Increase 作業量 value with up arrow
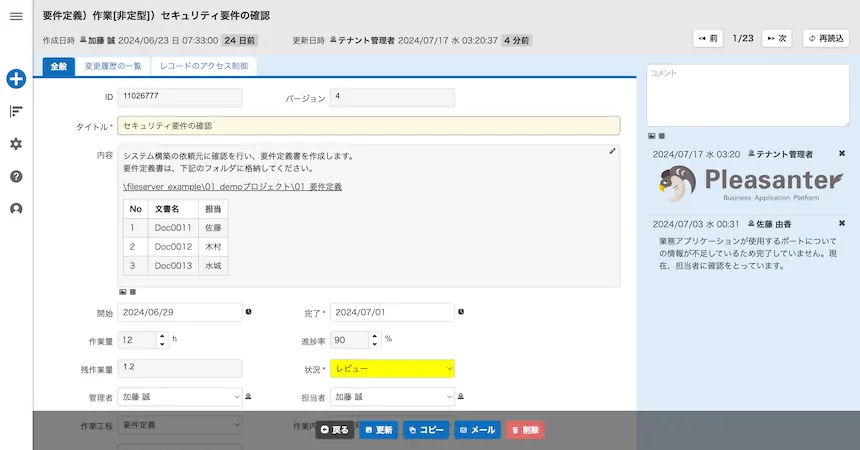 click(162, 336)
